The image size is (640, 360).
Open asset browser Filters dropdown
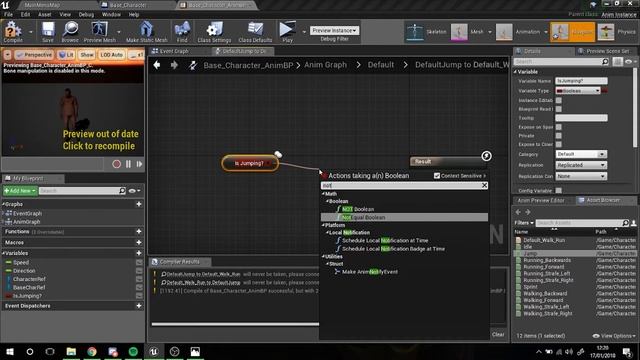pyautogui.click(x=524, y=223)
